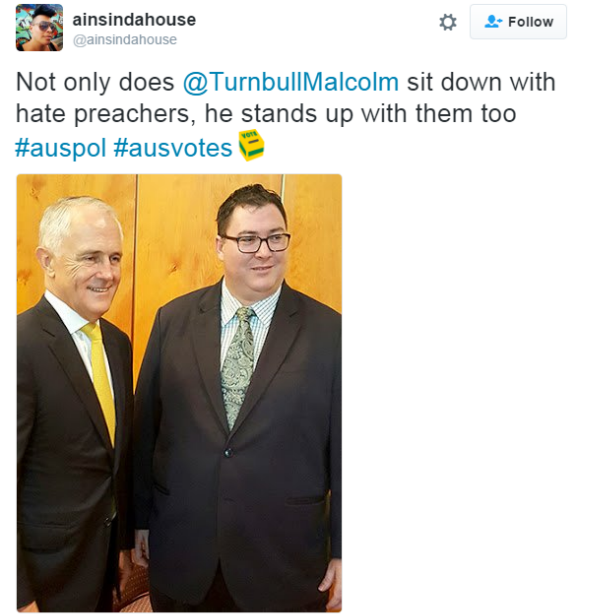Open the @TurnbullMalcolm mention link
Image resolution: width=590 pixels, height=615 pixels.
pyautogui.click(x=291, y=82)
